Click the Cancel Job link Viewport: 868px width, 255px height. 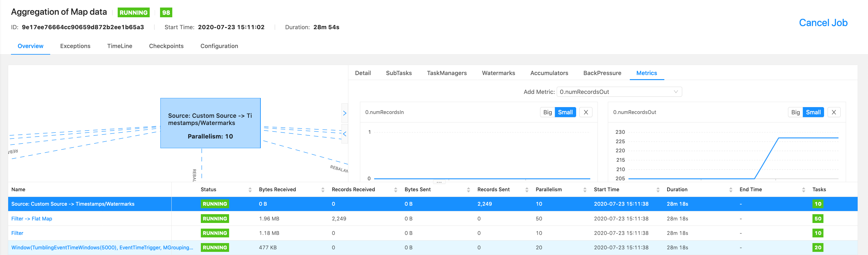click(x=823, y=23)
